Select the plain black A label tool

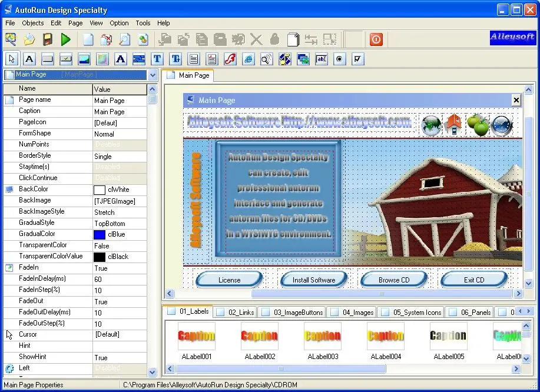pos(29,59)
